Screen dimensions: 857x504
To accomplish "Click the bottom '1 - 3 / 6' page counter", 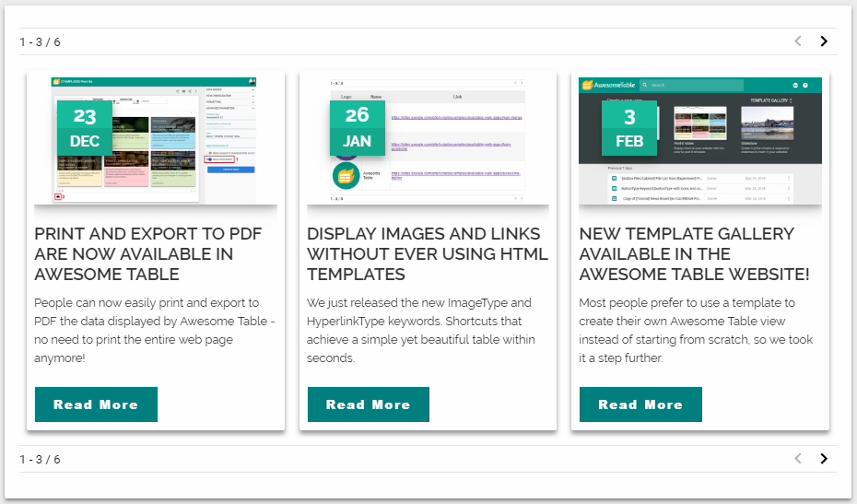I will (x=40, y=459).
